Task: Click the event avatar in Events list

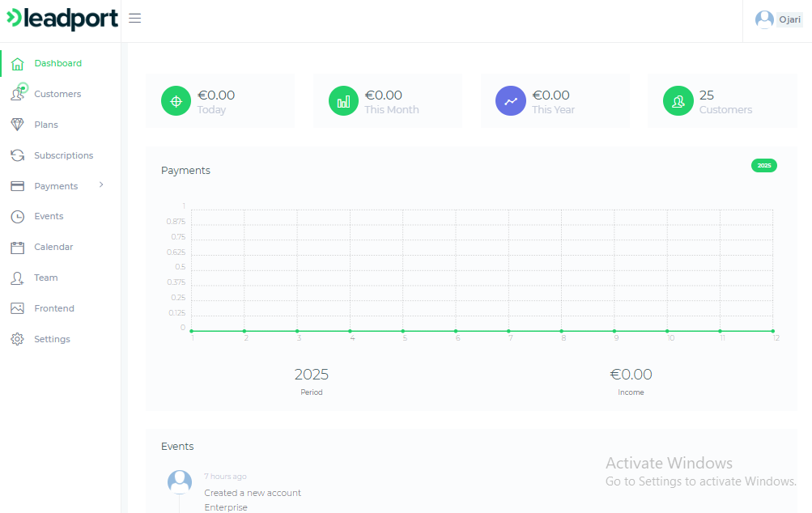Action: [180, 482]
